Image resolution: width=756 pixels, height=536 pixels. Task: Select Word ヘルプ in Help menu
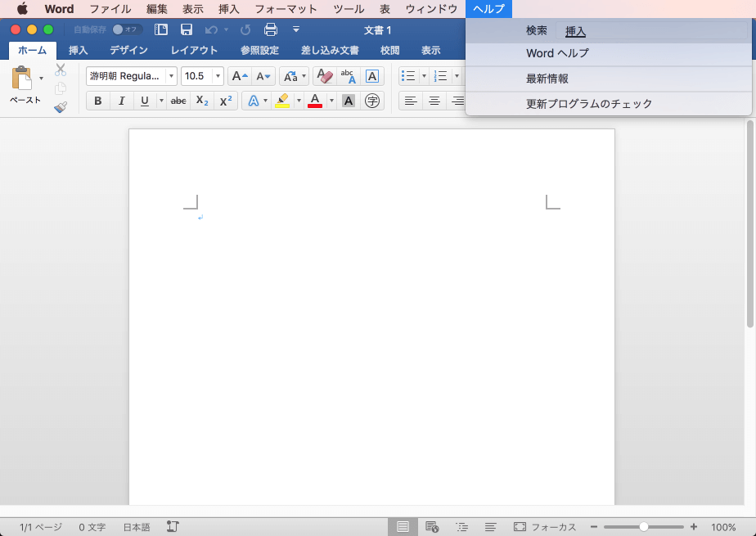pyautogui.click(x=609, y=53)
